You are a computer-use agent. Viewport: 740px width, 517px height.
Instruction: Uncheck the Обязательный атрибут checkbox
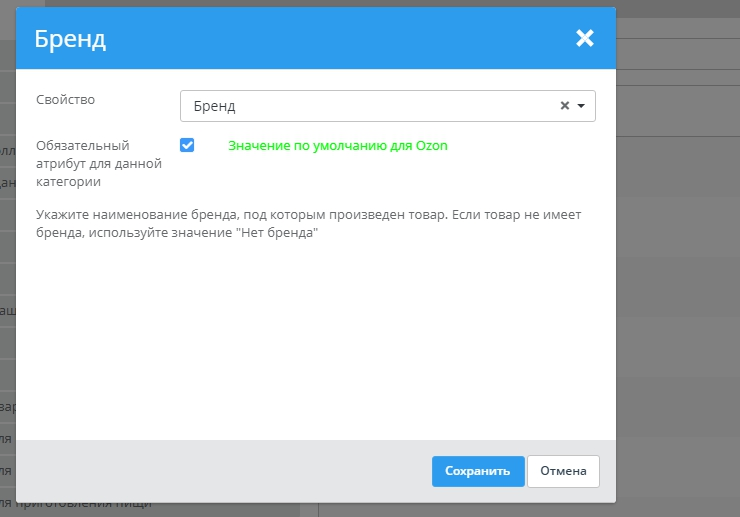[x=187, y=145]
